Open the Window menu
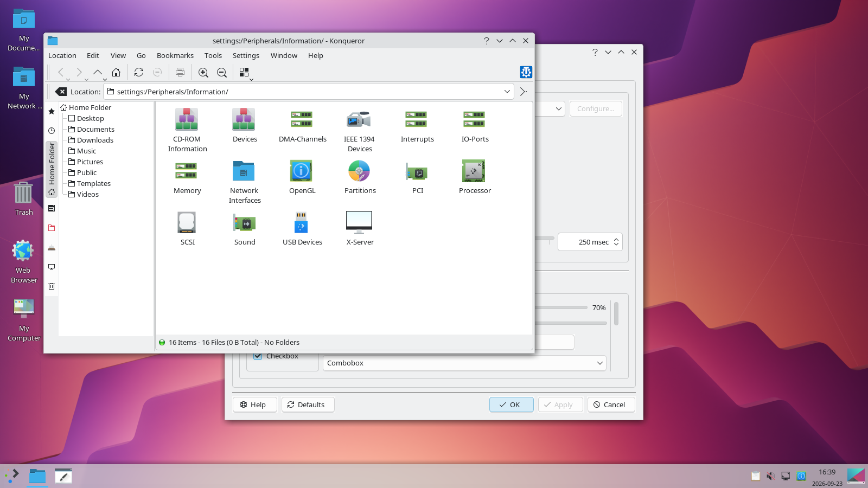The image size is (868, 488). [284, 55]
